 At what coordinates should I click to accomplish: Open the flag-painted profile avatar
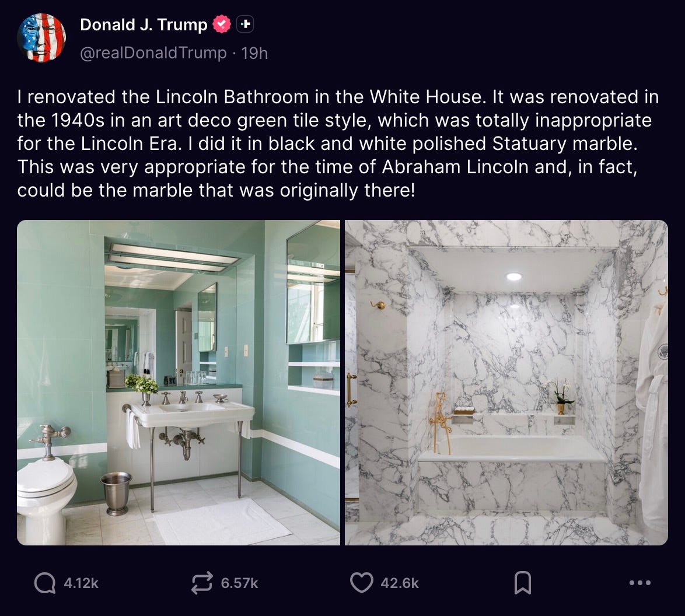(x=41, y=38)
